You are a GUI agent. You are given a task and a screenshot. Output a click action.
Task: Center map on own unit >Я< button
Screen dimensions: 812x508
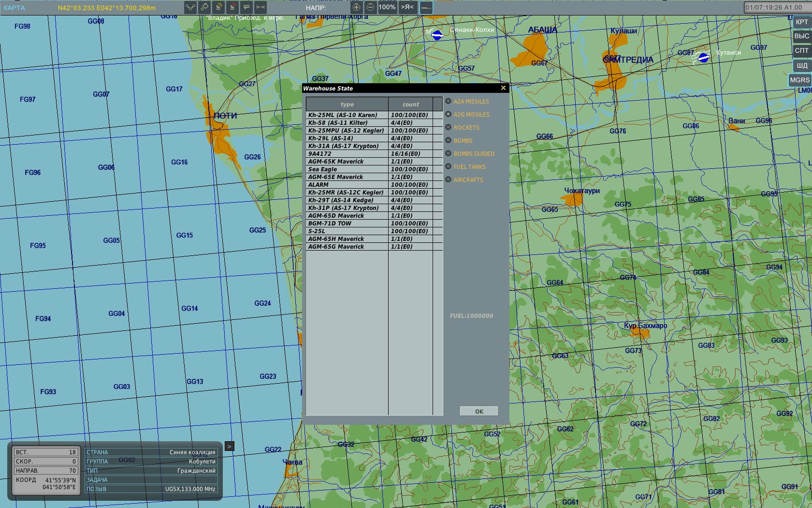(x=407, y=7)
